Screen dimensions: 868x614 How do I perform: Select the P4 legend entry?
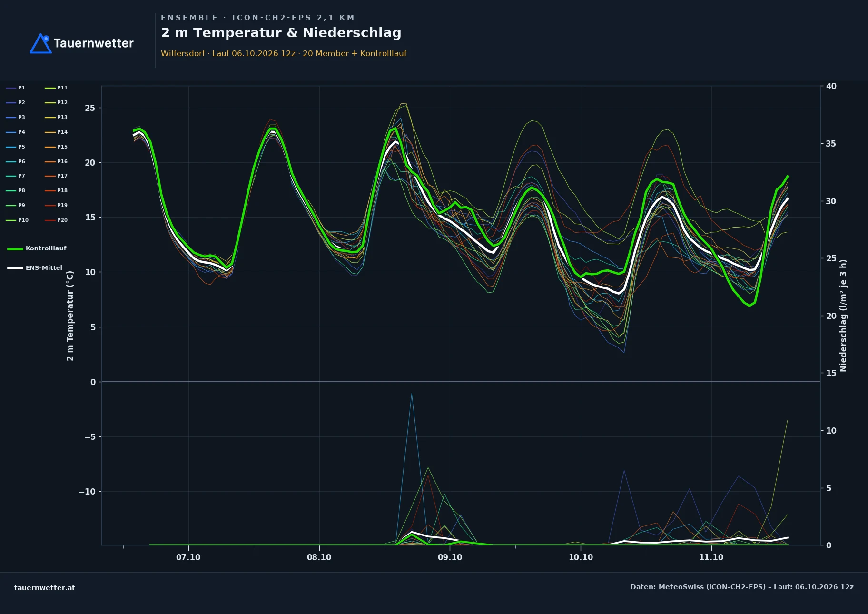point(16,132)
